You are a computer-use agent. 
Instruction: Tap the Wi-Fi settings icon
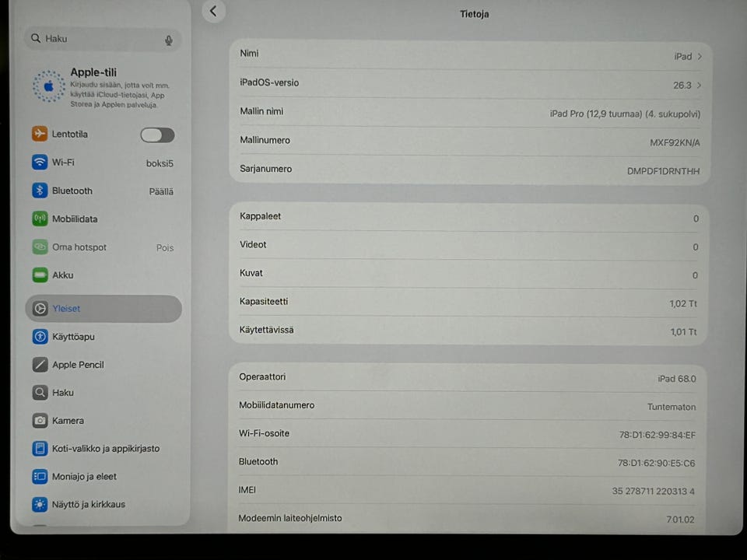pyautogui.click(x=40, y=162)
